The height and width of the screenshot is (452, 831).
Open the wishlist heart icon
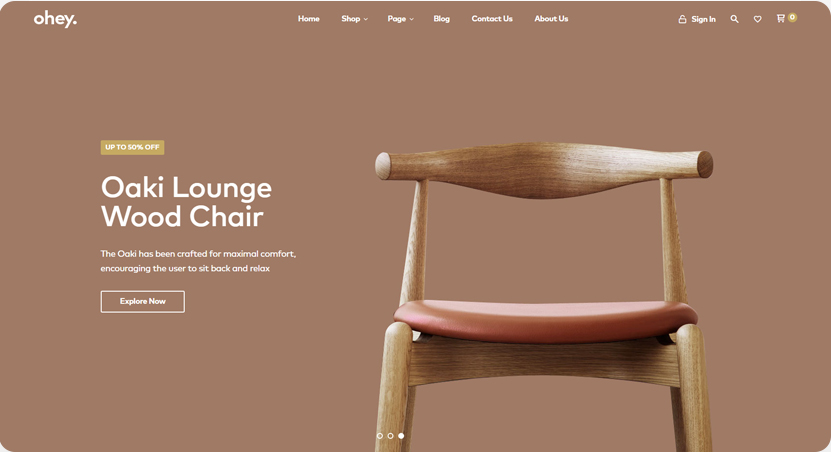[757, 19]
